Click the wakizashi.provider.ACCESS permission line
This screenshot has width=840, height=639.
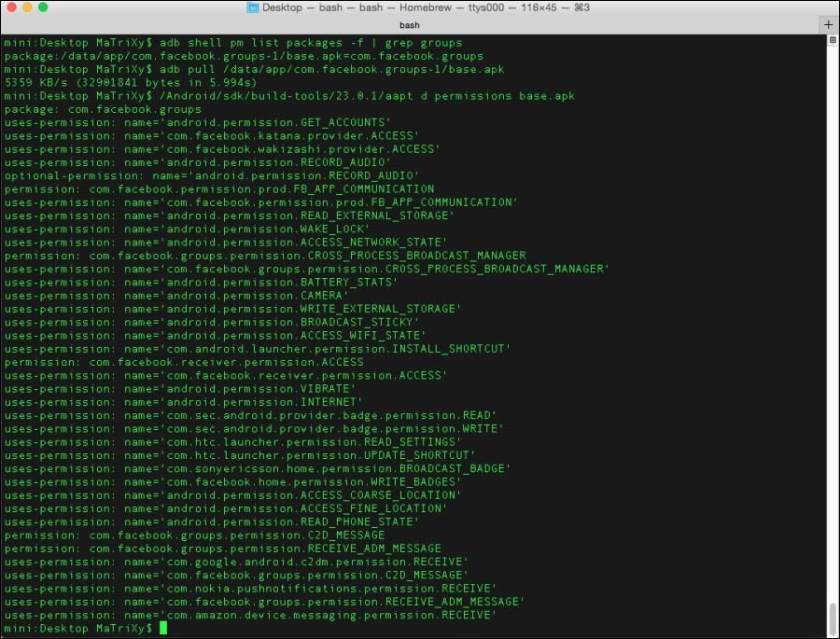(x=222, y=149)
